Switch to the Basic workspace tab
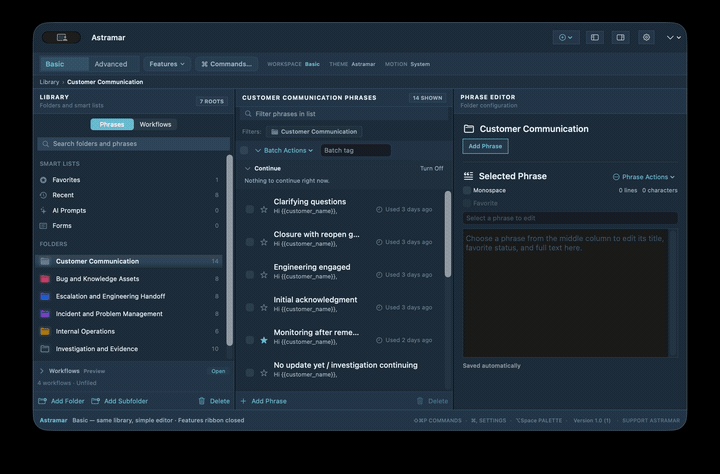Screen dimensions: 720x474 tap(64, 64)
